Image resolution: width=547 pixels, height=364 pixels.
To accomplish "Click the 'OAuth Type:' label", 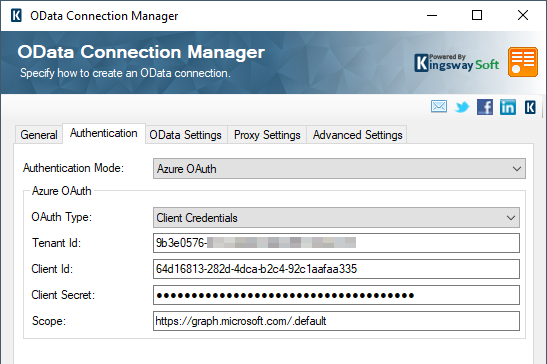I will [62, 217].
